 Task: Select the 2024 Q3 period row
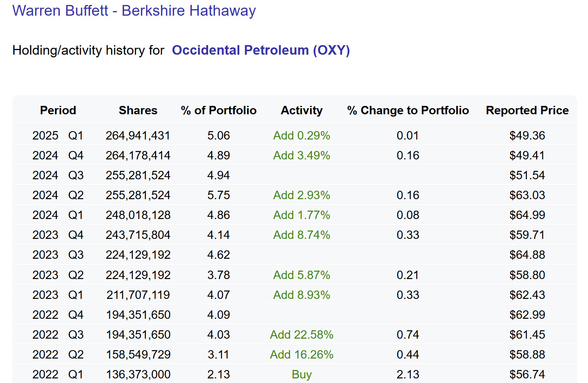(x=58, y=175)
